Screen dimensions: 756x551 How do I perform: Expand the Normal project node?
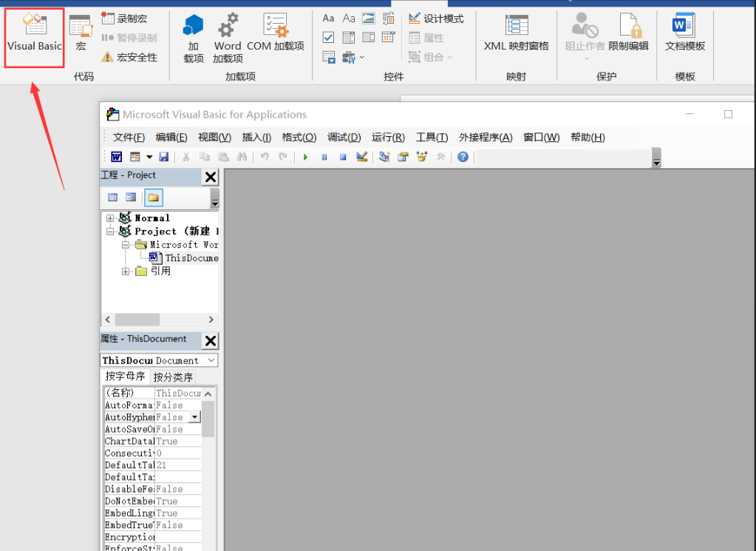click(x=110, y=218)
